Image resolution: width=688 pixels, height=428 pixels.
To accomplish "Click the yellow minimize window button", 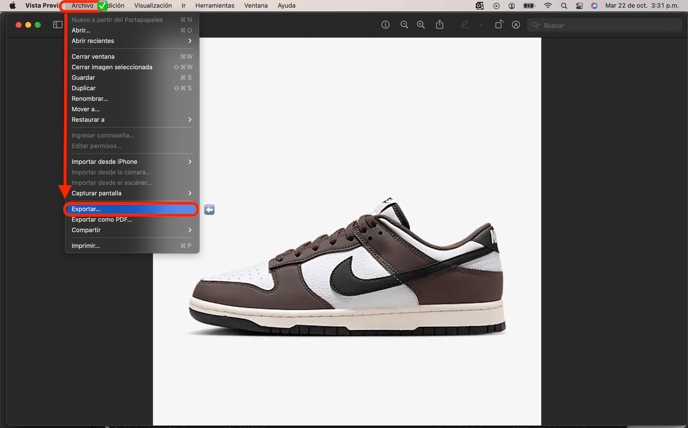I will click(x=28, y=25).
